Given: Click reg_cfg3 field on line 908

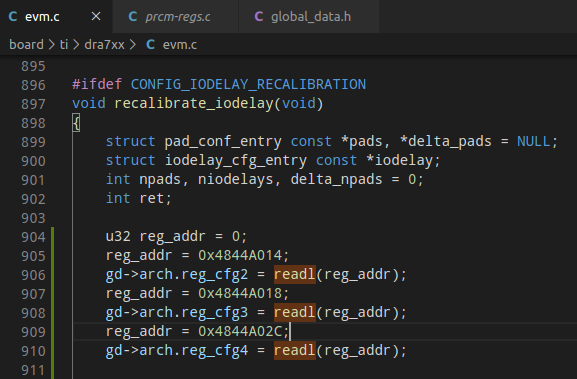Looking at the screenshot, I should click(x=215, y=312).
